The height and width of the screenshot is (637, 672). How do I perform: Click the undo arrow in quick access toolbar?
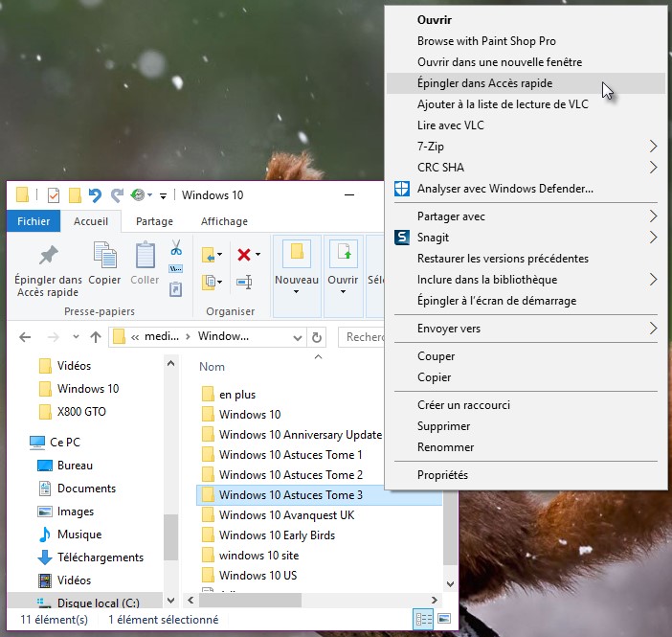coord(95,195)
